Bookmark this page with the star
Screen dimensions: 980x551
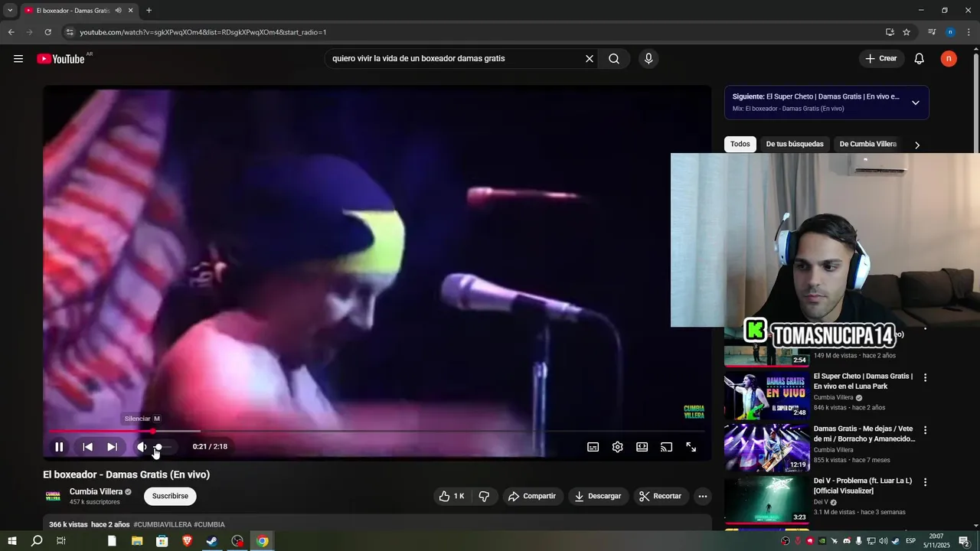pyautogui.click(x=906, y=32)
